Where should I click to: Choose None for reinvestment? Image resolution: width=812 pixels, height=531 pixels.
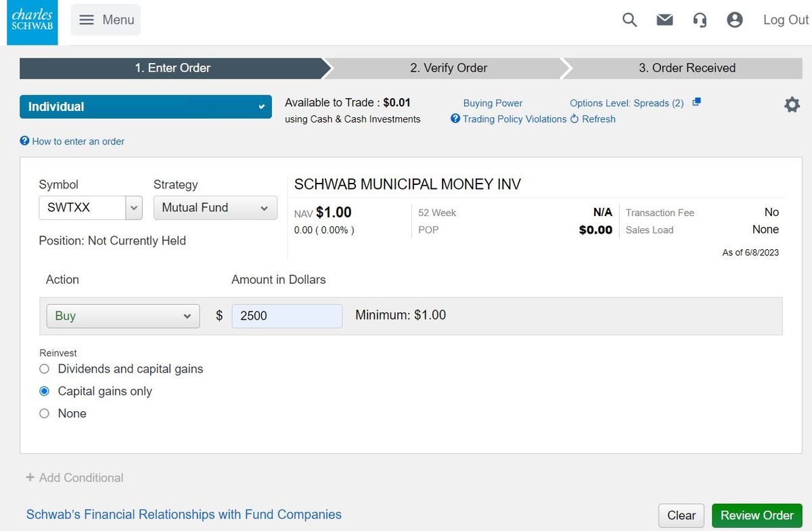tap(44, 413)
